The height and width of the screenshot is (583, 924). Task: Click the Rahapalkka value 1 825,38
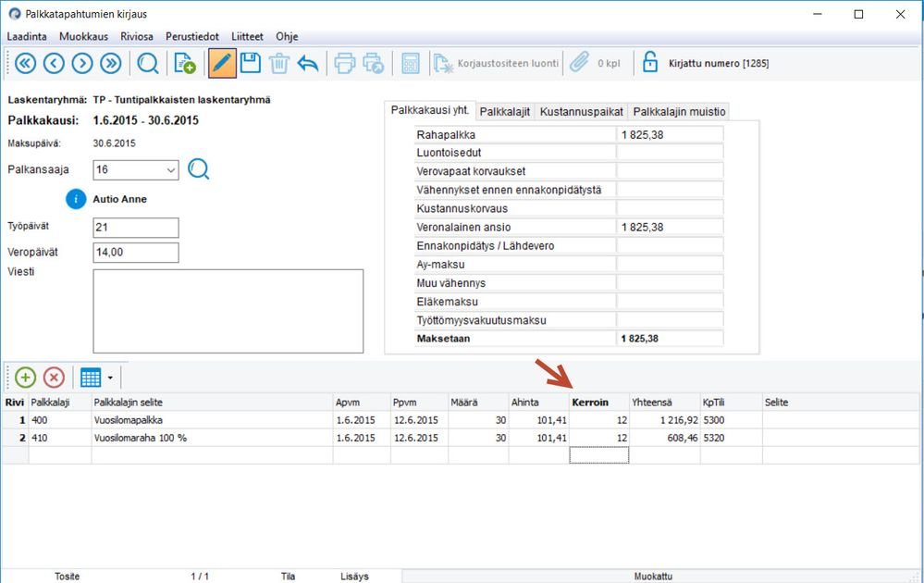pyautogui.click(x=670, y=134)
